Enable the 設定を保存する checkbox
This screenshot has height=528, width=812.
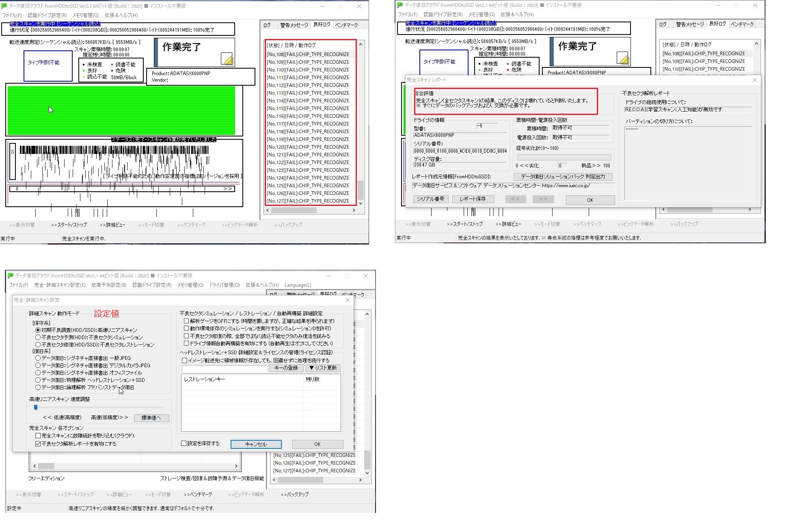pos(184,444)
